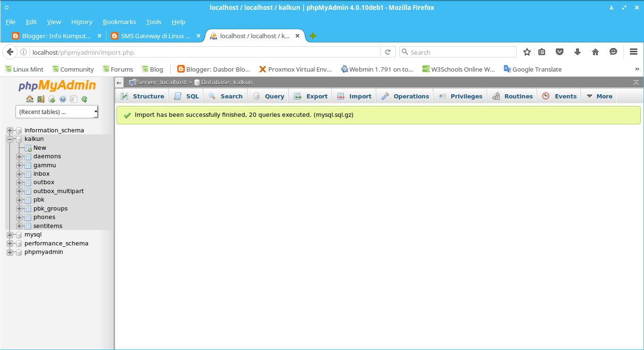Open the Export tab

[311, 96]
